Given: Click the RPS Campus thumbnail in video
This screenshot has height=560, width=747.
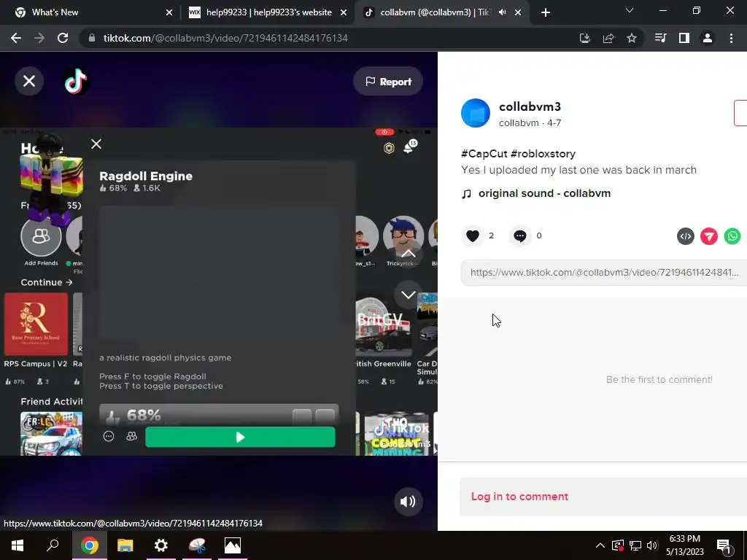Looking at the screenshot, I should [36, 324].
